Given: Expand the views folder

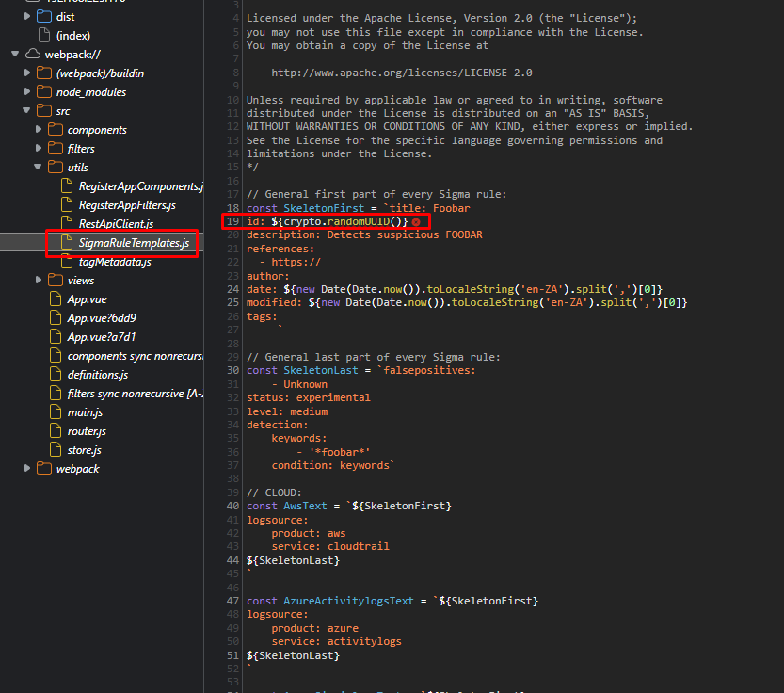Looking at the screenshot, I should [40, 280].
